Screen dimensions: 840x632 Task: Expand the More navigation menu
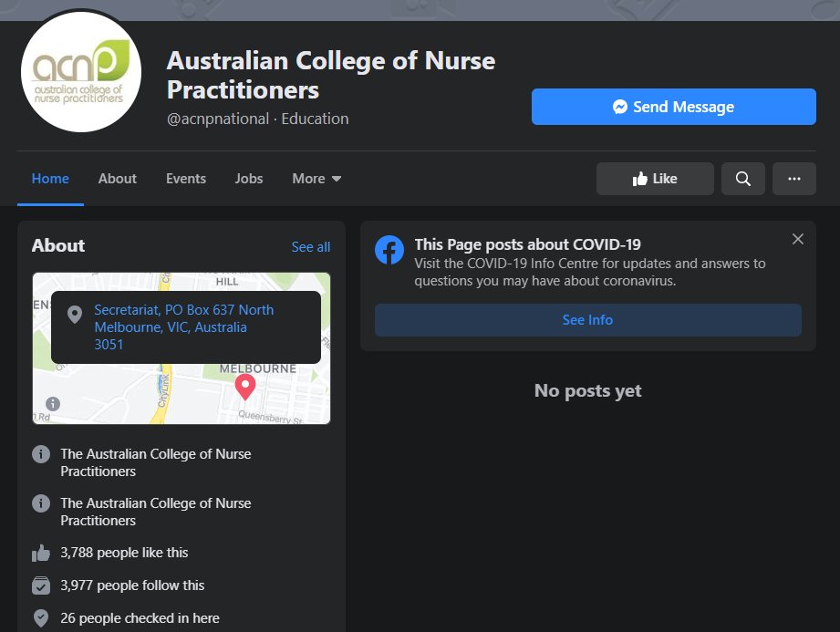pos(316,178)
